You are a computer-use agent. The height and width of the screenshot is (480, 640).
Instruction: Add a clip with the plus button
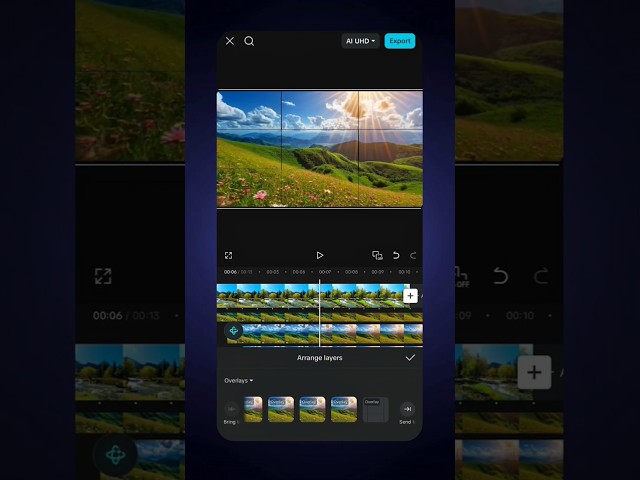[x=410, y=296]
